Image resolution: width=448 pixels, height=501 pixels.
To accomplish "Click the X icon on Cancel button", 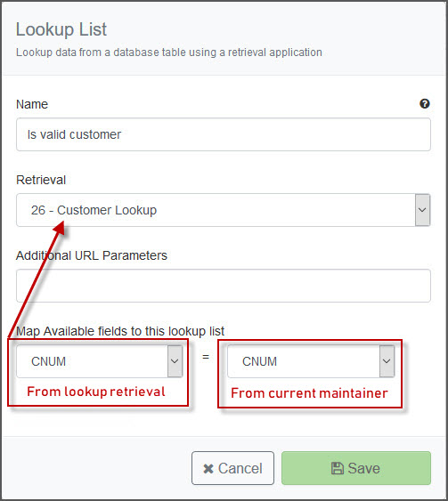I will (x=208, y=469).
